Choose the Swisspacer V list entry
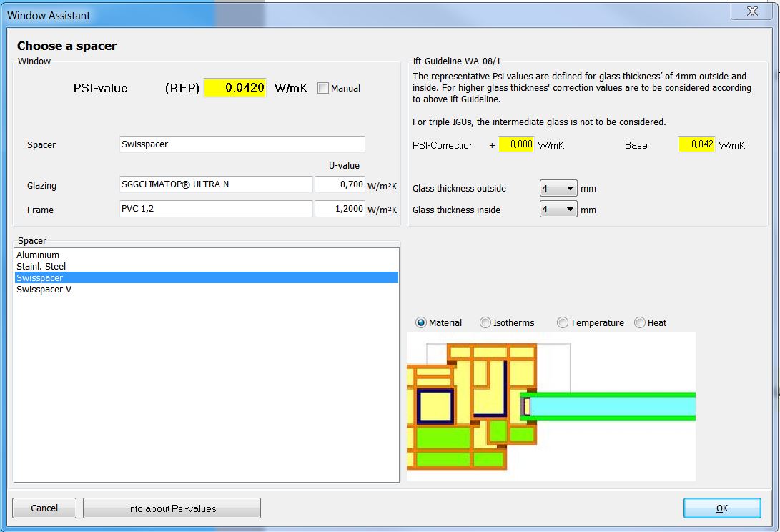Viewport: 780px width, 532px height. pos(44,290)
